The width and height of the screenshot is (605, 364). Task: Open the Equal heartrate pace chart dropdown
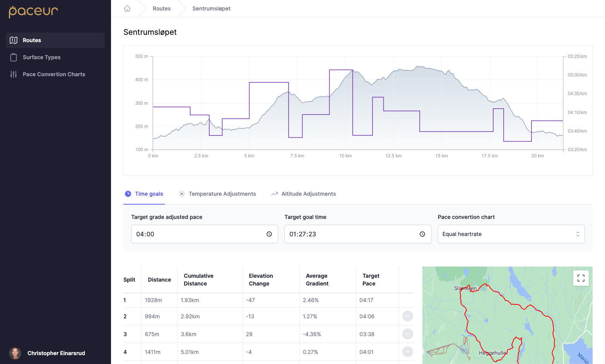[x=511, y=234]
